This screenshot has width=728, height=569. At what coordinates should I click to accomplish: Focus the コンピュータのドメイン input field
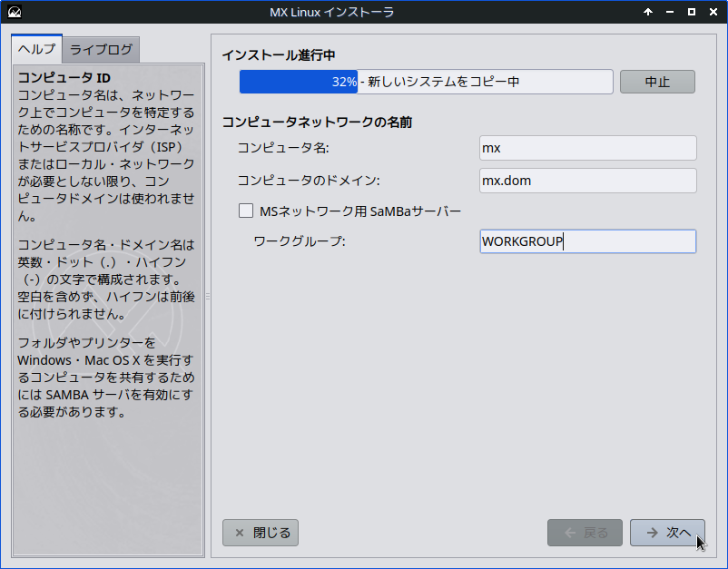coord(588,181)
